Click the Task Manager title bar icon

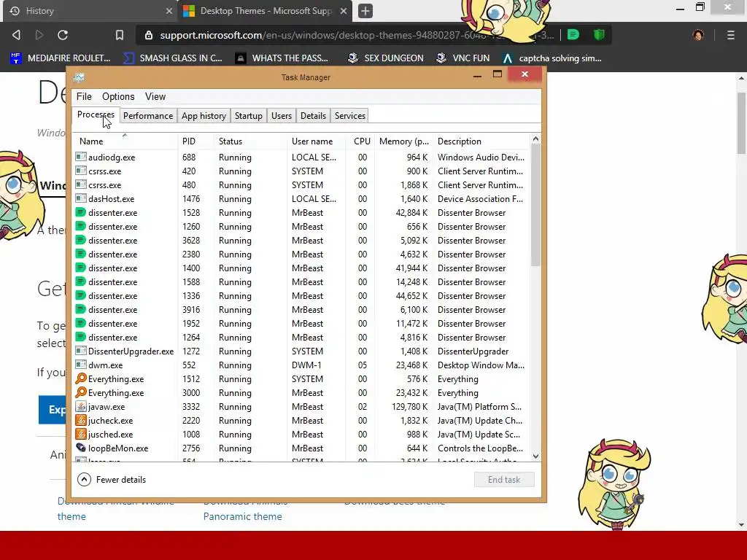tap(79, 77)
